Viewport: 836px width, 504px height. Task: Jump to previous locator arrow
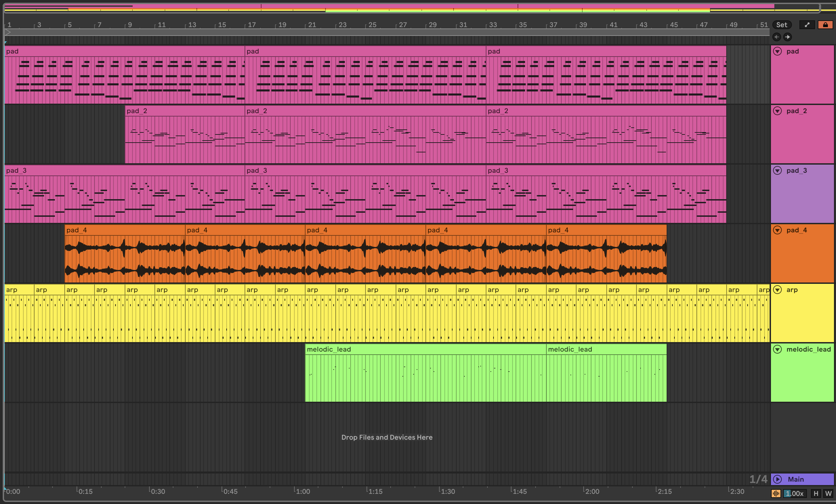click(x=777, y=37)
